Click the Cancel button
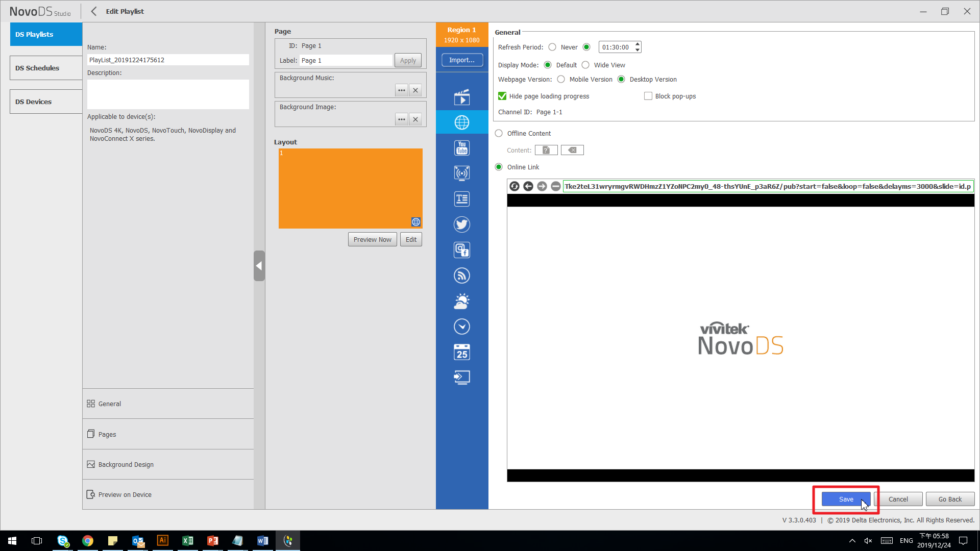The height and width of the screenshot is (551, 980). pos(898,499)
